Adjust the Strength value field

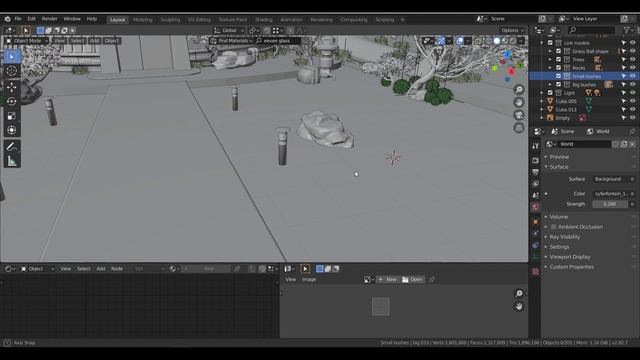click(x=610, y=204)
